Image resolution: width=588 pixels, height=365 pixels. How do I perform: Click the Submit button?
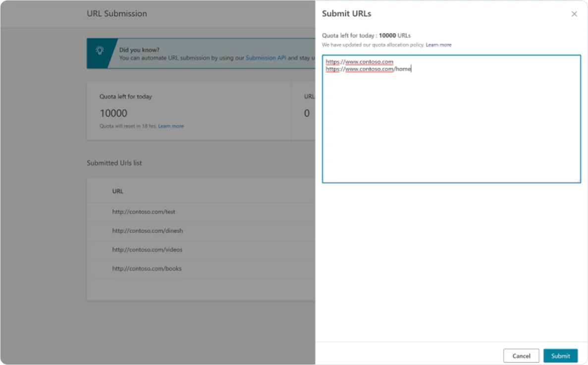click(560, 356)
